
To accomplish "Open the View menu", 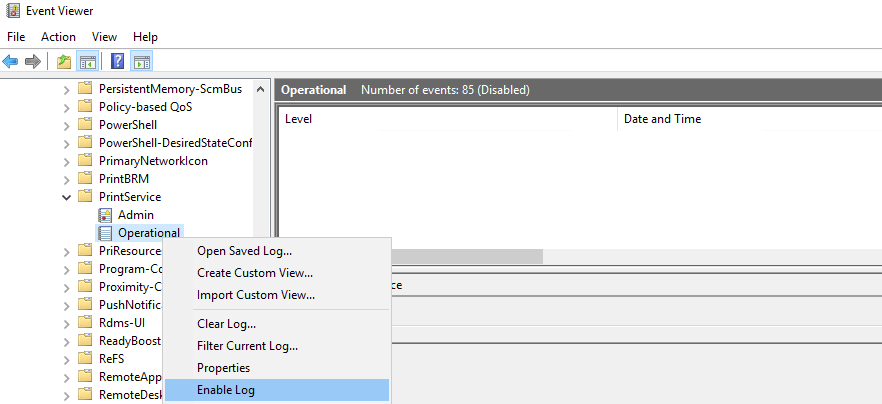I will coord(104,37).
